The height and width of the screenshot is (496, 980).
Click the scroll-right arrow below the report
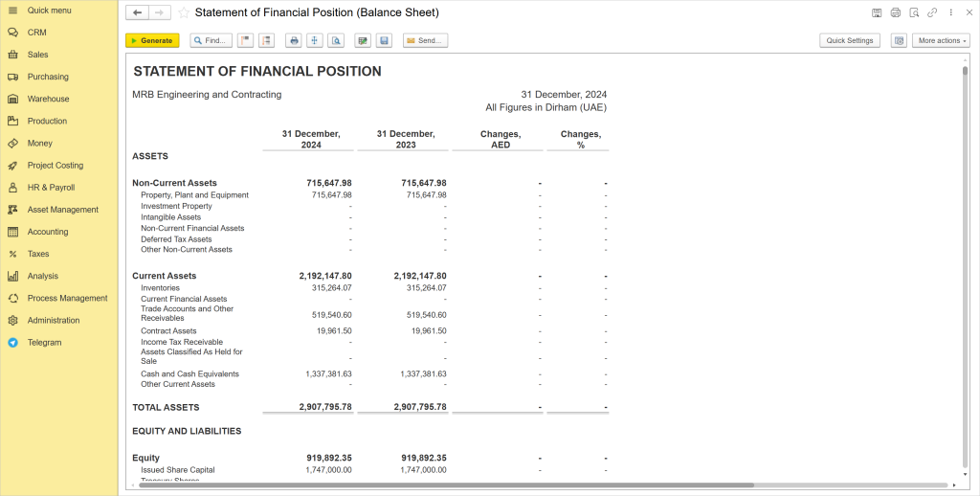(954, 485)
